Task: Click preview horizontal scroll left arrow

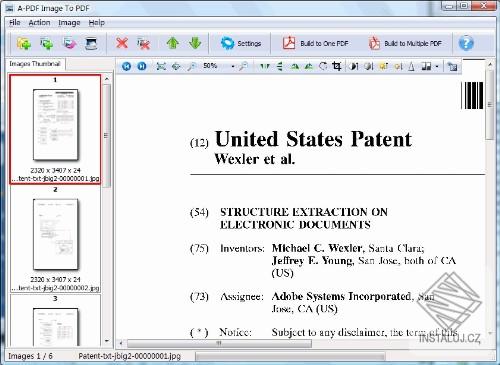Action: pyautogui.click(x=121, y=343)
